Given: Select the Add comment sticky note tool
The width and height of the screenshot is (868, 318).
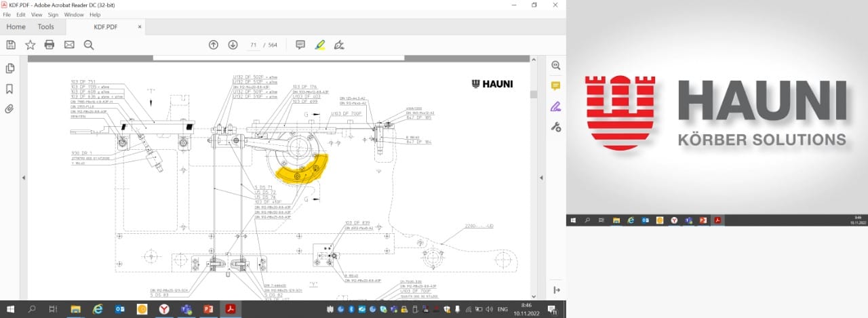Looking at the screenshot, I should 300,45.
